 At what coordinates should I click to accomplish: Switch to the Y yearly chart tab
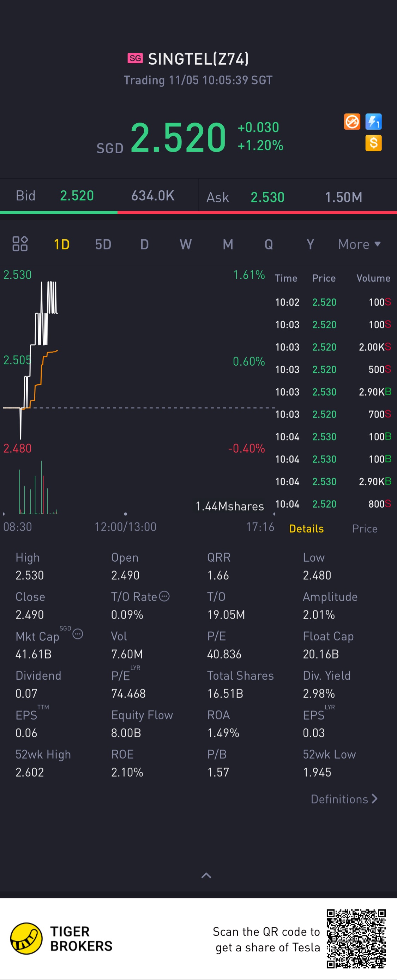[x=311, y=244]
